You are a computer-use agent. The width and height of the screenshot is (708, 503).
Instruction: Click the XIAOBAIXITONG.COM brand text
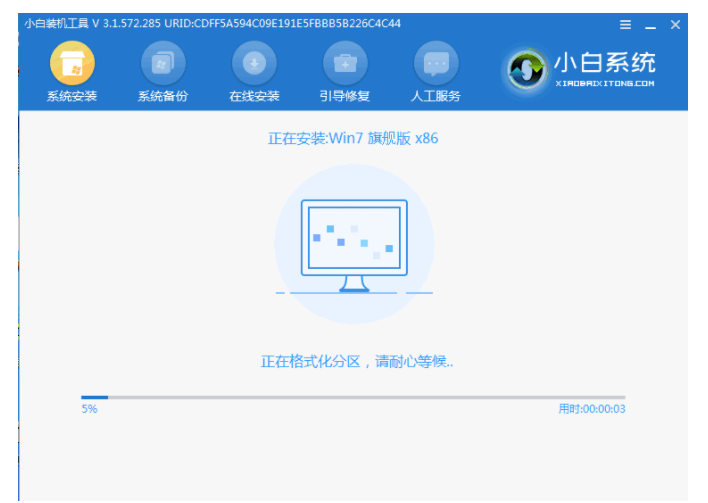[604, 83]
